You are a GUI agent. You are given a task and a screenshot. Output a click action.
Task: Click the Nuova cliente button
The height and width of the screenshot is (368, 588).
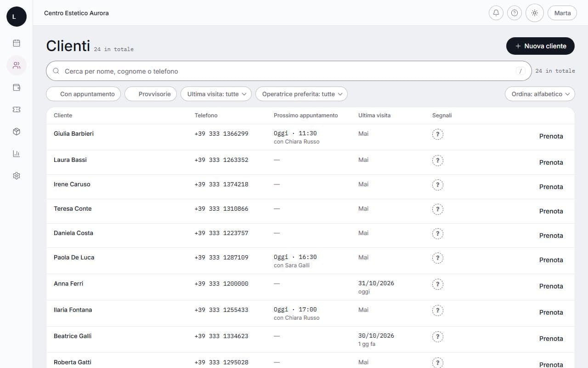click(x=540, y=46)
